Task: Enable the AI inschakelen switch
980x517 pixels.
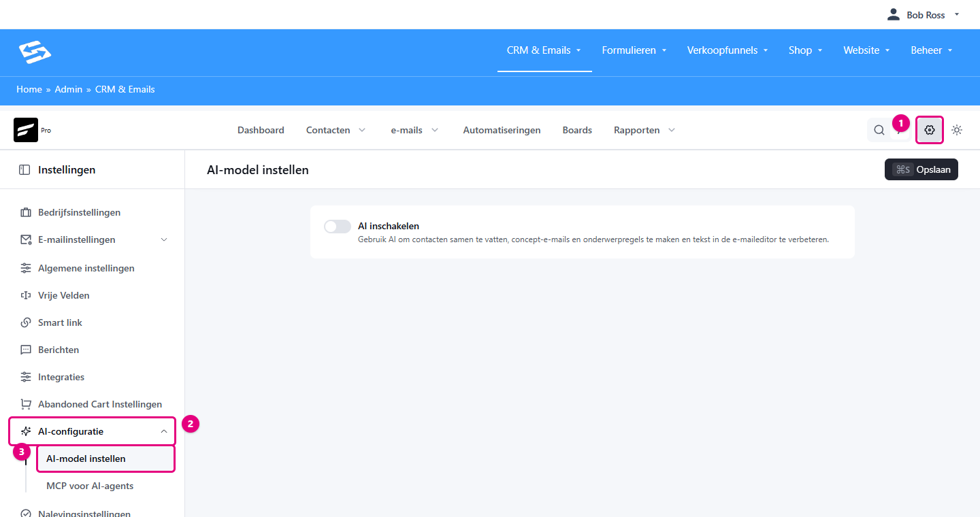Action: 338,227
